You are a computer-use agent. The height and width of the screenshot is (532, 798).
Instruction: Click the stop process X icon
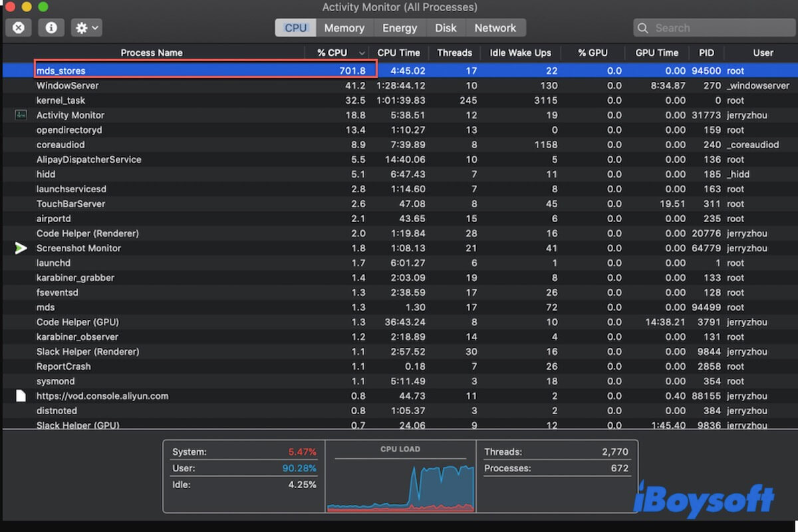pyautogui.click(x=19, y=28)
